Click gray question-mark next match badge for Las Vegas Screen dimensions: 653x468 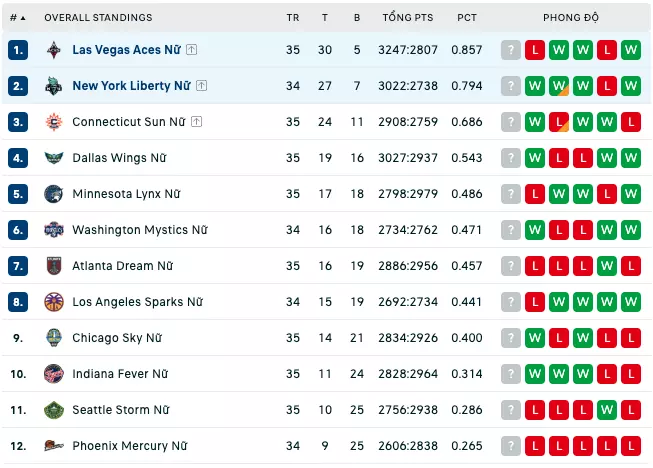coord(511,50)
